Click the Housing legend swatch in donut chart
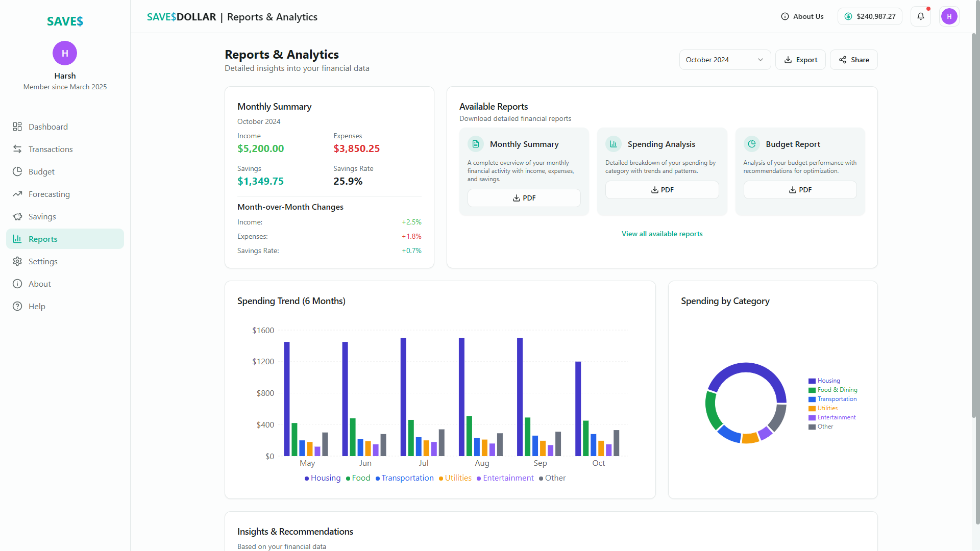 click(x=812, y=381)
